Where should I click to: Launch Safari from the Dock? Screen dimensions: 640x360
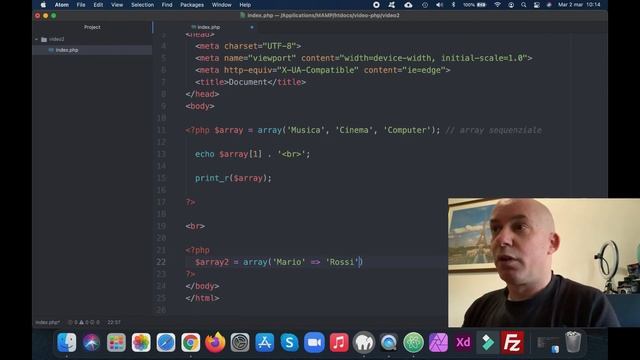point(166,342)
